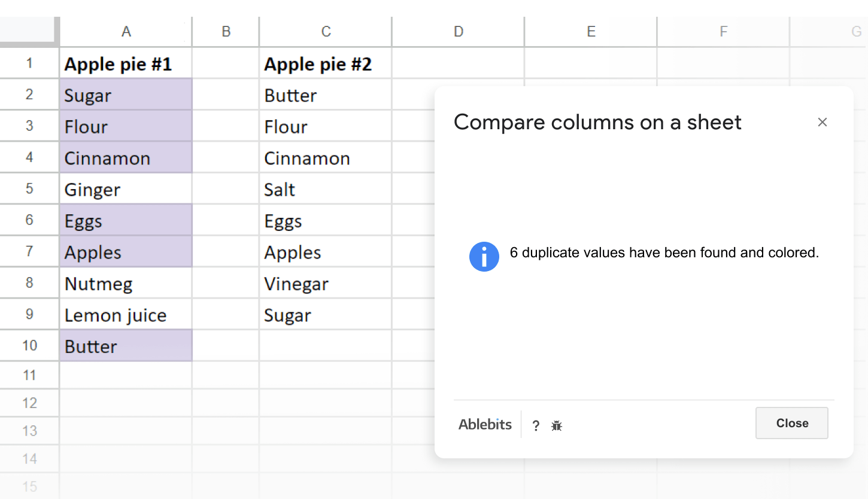Click the Ablebits logo link
Viewport: 868px width, 499px height.
485,425
